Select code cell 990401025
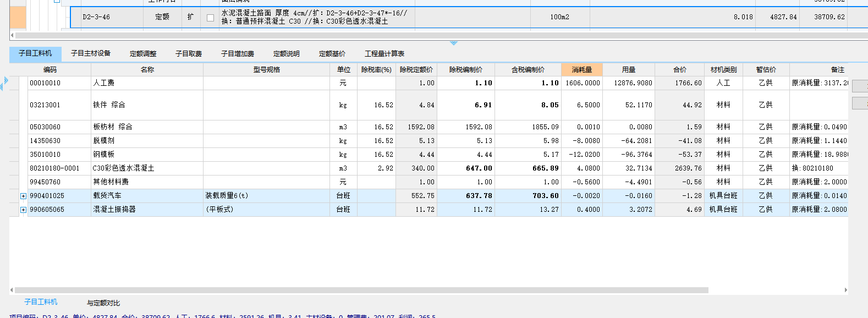This screenshot has height=318, width=868. click(59, 196)
